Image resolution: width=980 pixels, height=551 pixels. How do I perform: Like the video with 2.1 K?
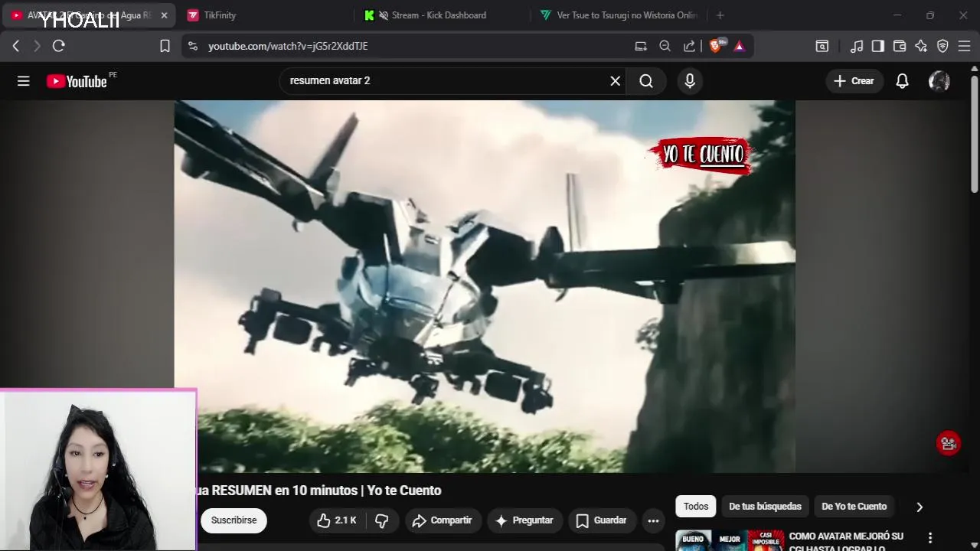pos(337,520)
